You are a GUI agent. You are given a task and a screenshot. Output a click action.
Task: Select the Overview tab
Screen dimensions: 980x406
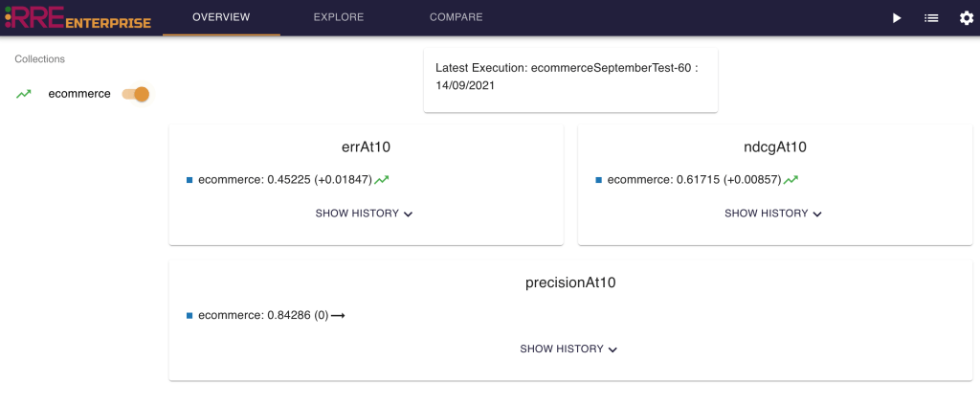[x=221, y=17]
